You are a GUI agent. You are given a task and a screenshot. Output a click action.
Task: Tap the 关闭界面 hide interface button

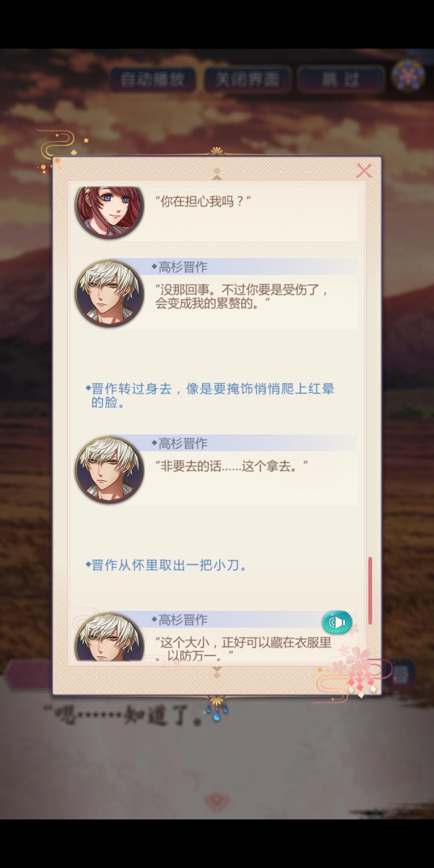pyautogui.click(x=247, y=79)
